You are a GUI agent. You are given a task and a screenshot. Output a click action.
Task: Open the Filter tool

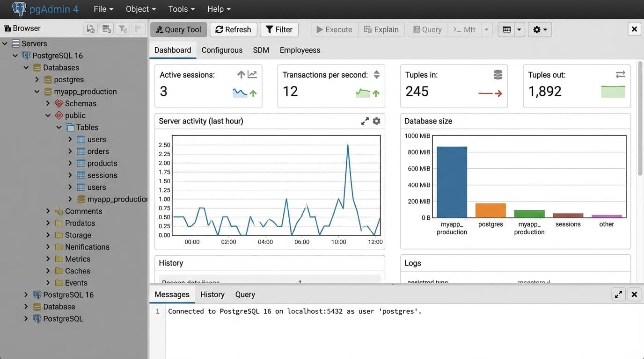pyautogui.click(x=279, y=29)
